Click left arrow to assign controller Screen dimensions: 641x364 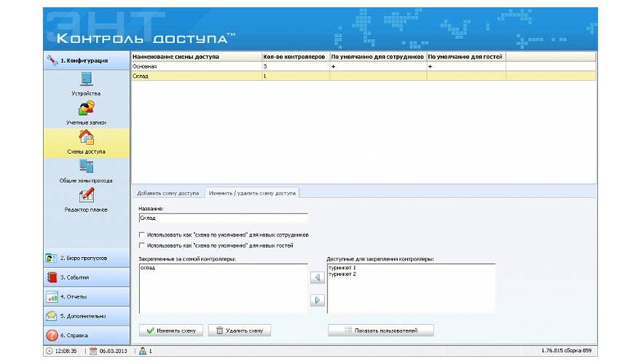[317, 277]
